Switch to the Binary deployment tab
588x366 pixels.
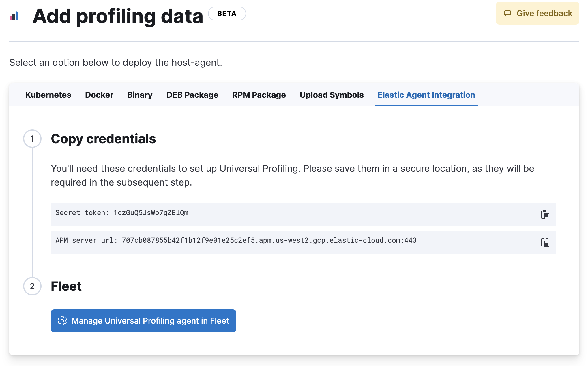tap(140, 95)
